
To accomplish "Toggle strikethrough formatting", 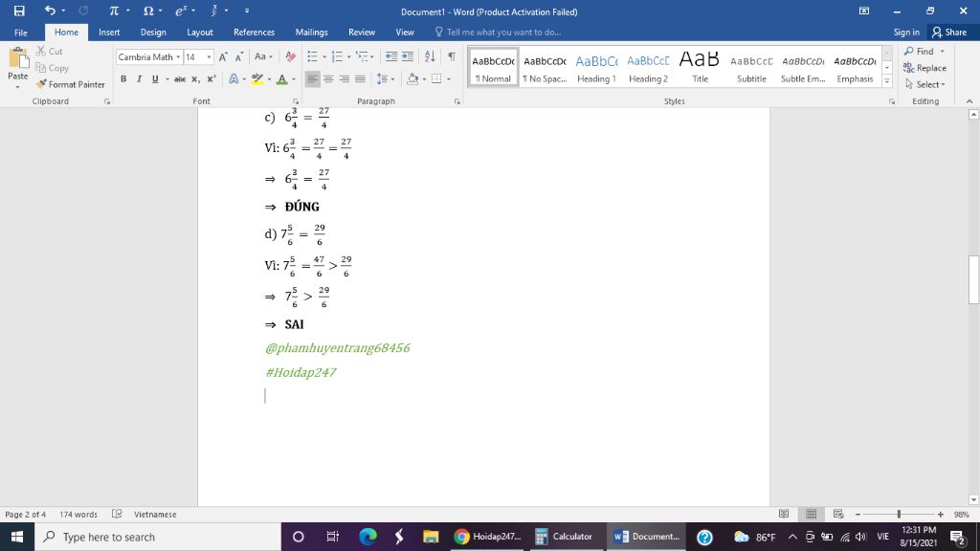I will click(x=180, y=78).
